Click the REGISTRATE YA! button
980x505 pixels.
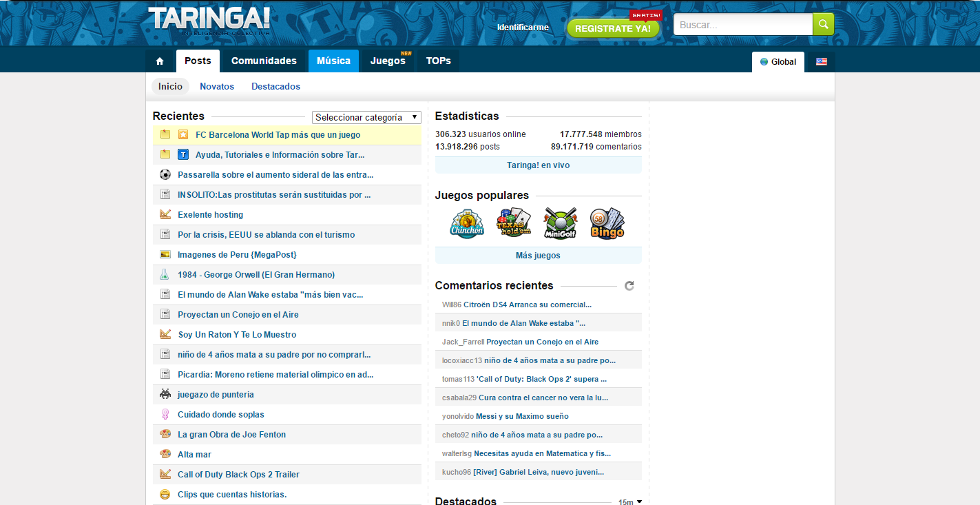[x=613, y=28]
